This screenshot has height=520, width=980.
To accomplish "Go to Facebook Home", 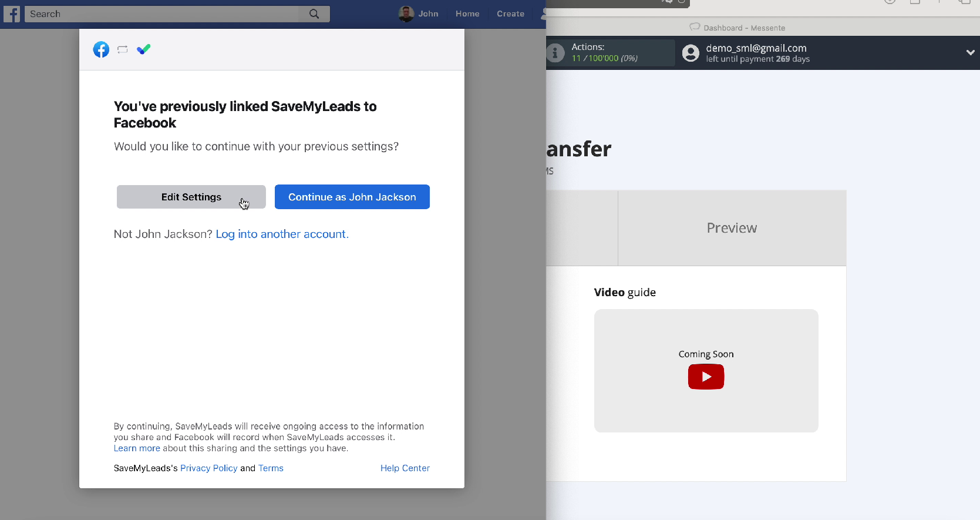I will coord(467,14).
